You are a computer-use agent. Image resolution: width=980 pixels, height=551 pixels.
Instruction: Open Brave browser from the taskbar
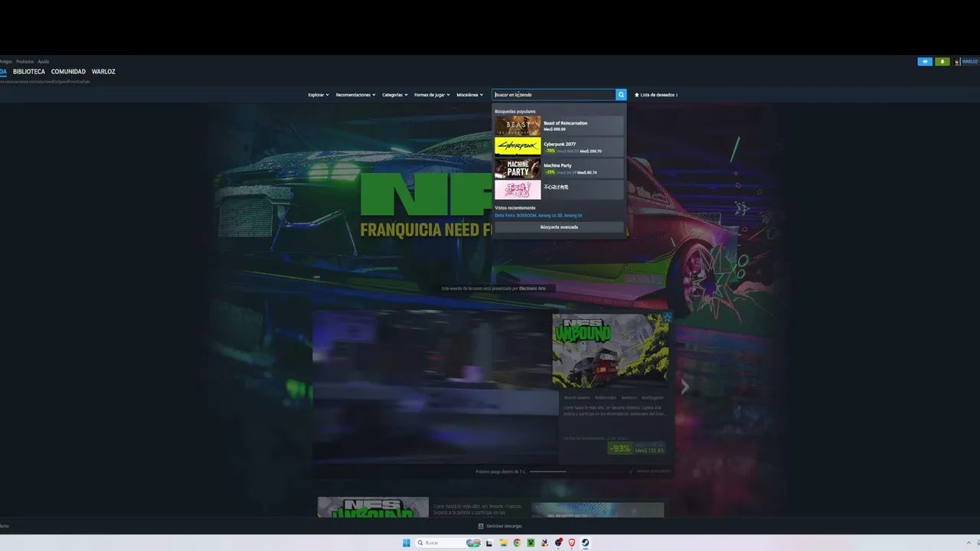pyautogui.click(x=572, y=543)
